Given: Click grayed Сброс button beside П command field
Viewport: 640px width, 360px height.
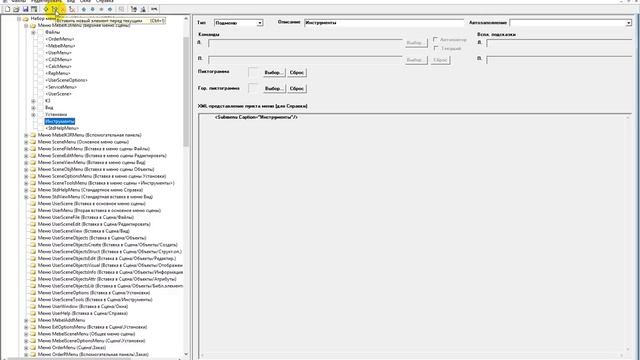Looking at the screenshot, I should (440, 60).
